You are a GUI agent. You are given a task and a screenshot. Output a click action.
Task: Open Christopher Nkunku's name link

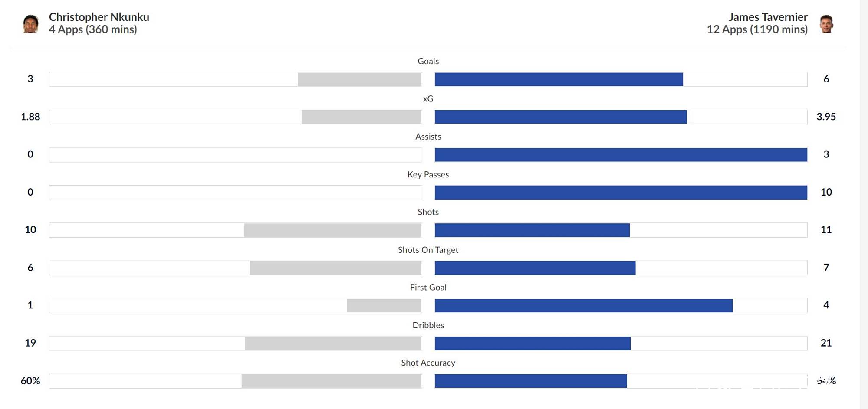(x=99, y=17)
